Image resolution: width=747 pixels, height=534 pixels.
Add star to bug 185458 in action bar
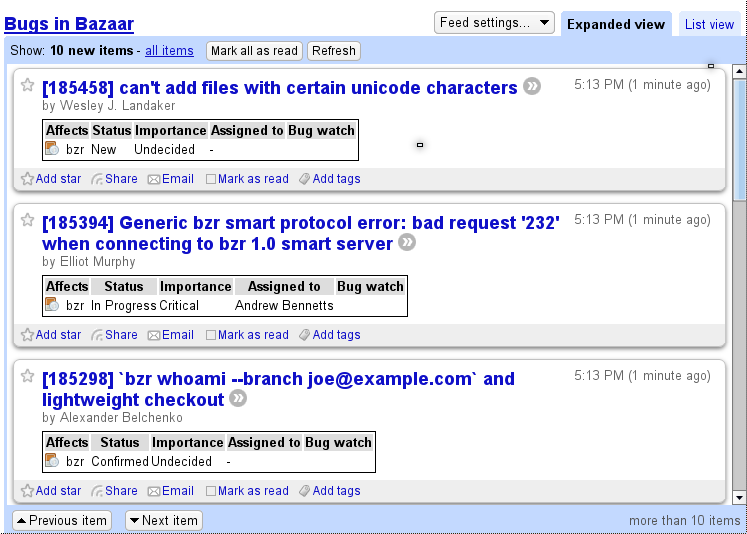[x=51, y=179]
